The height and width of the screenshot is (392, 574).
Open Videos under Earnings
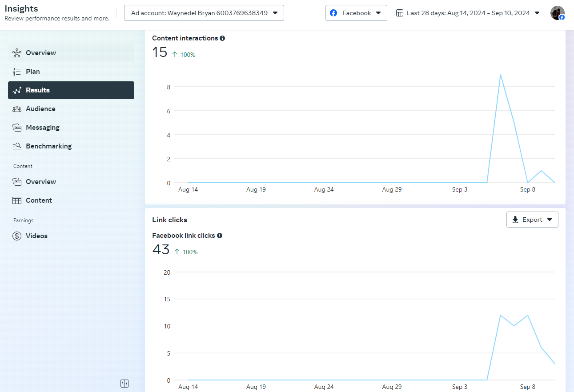71,236
